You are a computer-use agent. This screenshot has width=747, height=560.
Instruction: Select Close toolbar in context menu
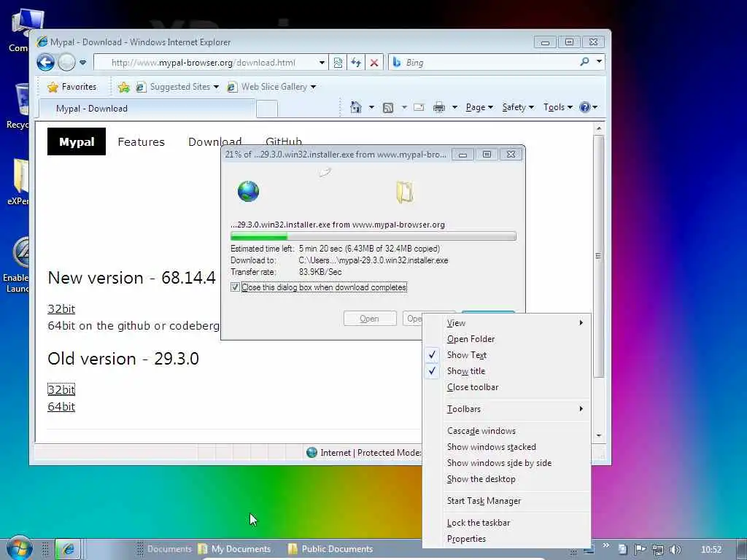[x=507, y=387]
